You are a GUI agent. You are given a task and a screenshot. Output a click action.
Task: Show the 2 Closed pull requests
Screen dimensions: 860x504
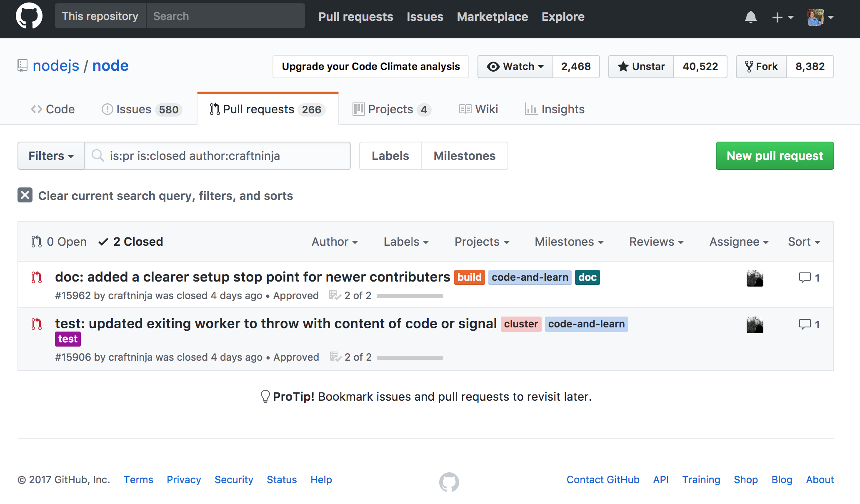[131, 242]
